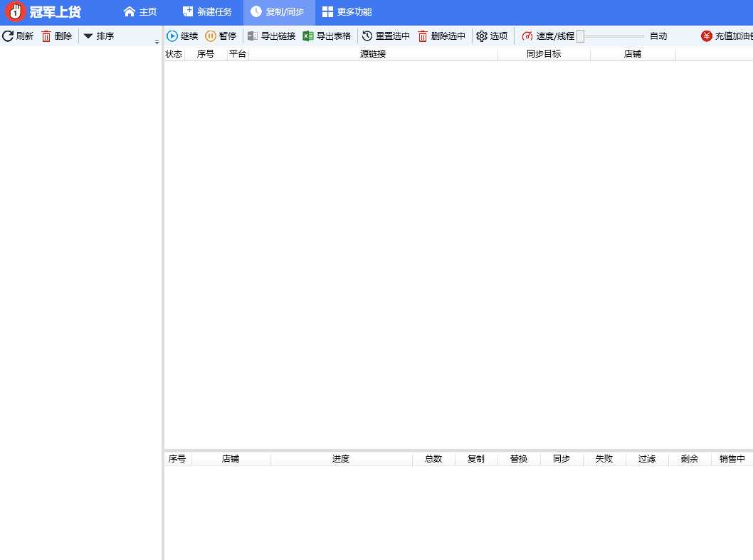Click the 复制/同步 tab

278,12
